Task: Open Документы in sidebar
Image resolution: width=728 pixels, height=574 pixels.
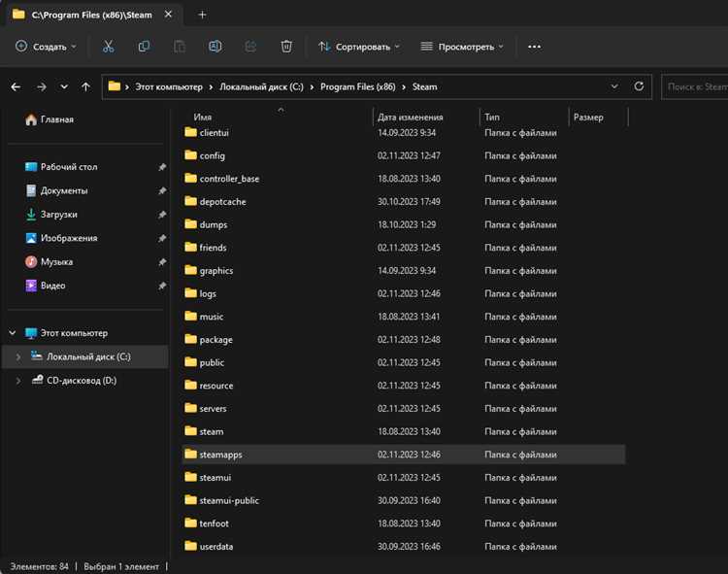Action: (x=56, y=190)
